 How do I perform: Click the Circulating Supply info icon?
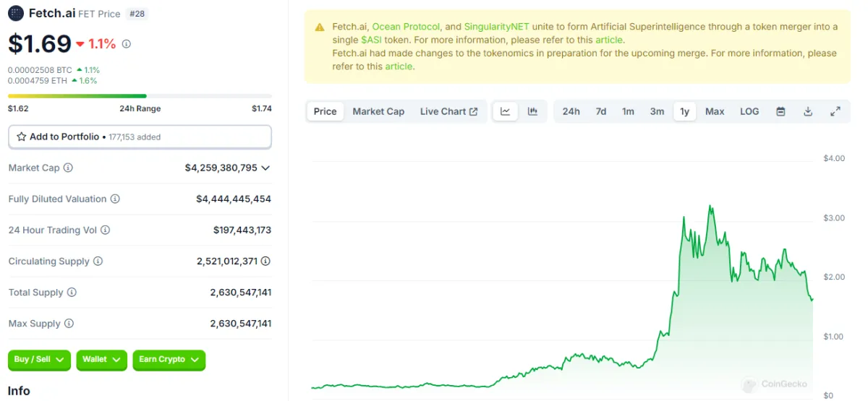tap(98, 261)
